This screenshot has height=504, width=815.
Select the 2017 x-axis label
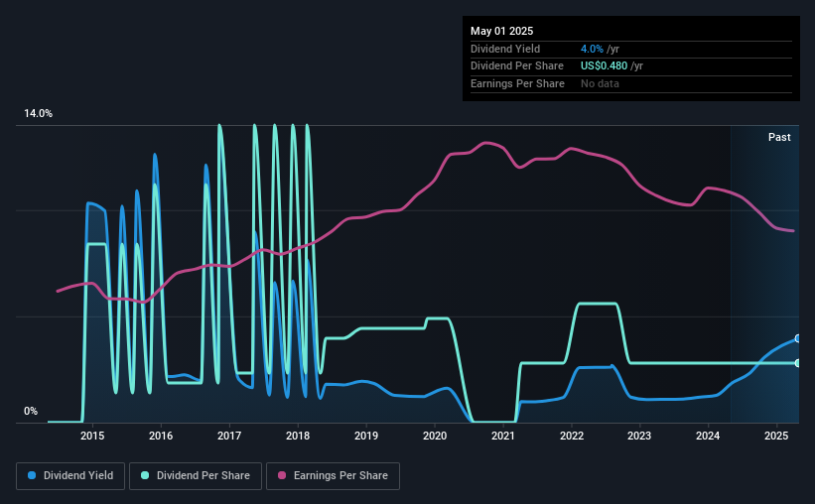(229, 436)
